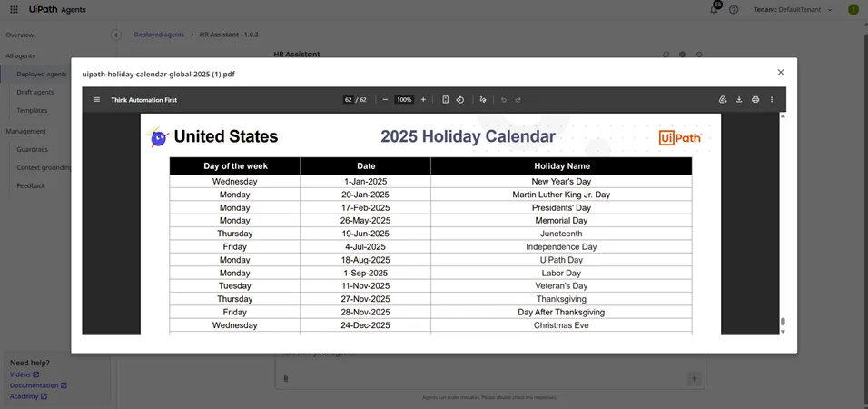Open the PDF viewer more actions menu
This screenshot has height=409, width=868.
click(x=772, y=100)
